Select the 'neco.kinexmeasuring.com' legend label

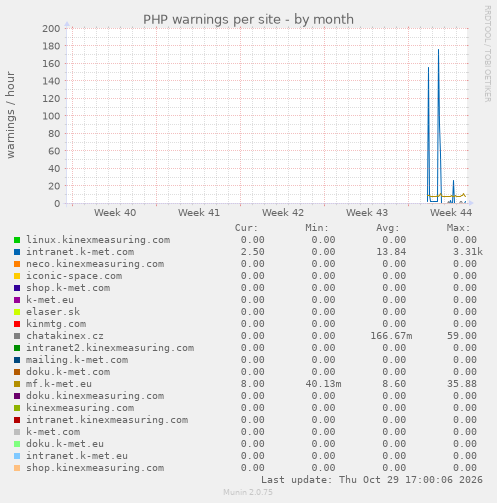tap(95, 264)
